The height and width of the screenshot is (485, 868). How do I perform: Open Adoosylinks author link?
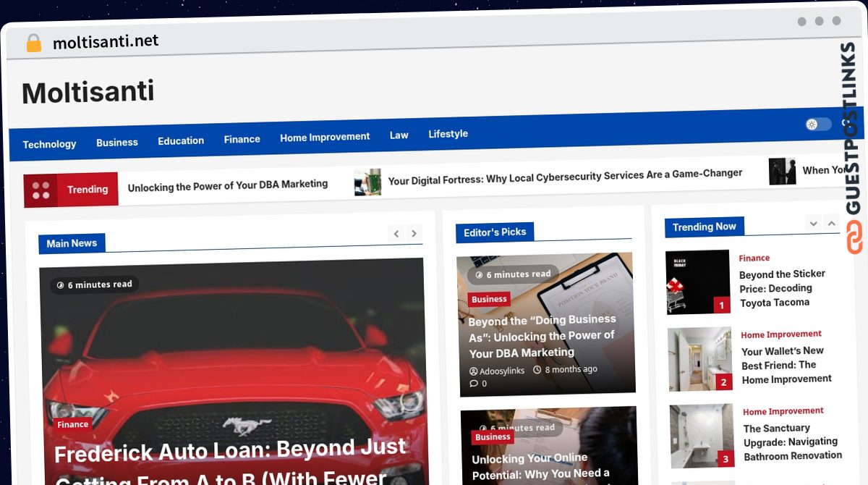502,371
